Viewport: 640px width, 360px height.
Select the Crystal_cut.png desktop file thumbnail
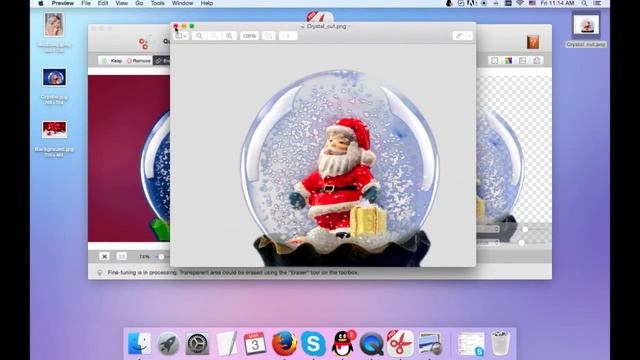point(586,25)
